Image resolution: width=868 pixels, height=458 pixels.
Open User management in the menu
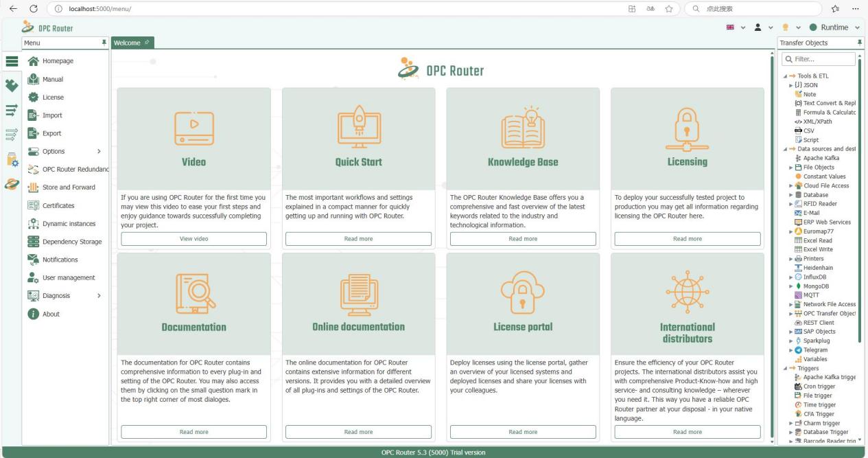pyautogui.click(x=68, y=277)
